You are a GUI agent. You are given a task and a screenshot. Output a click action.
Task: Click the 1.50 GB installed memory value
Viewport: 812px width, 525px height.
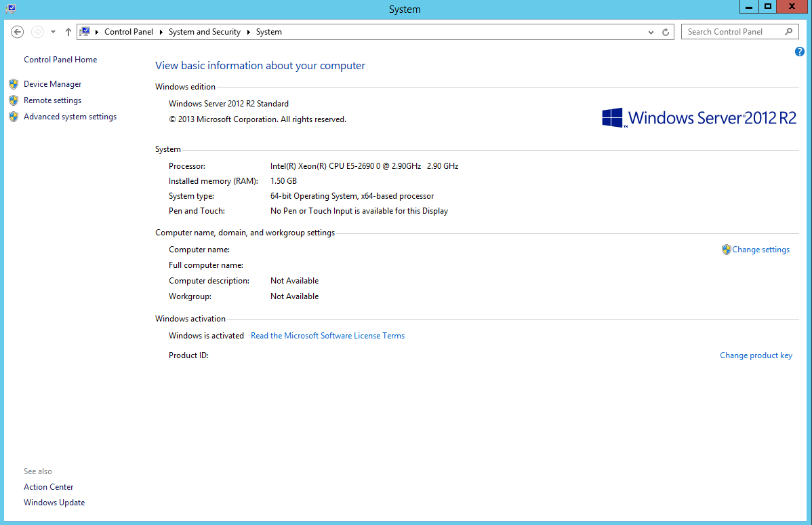coord(283,181)
